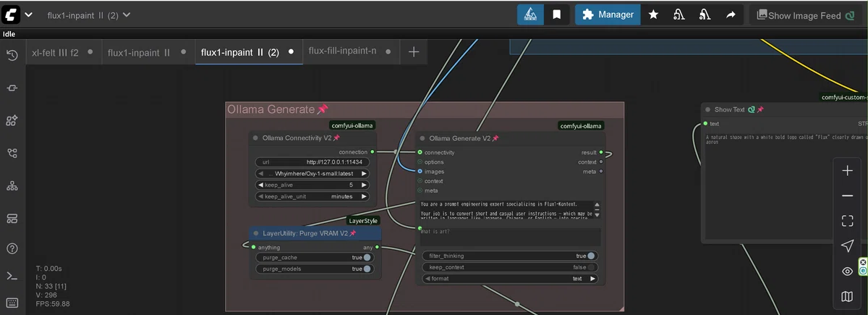Select next model with the right arrow
The image size is (868, 315).
364,174
